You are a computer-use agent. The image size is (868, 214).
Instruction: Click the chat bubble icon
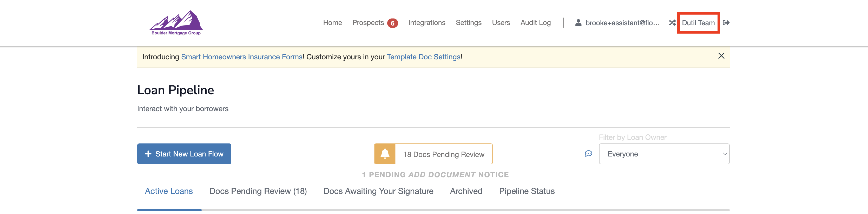point(588,154)
